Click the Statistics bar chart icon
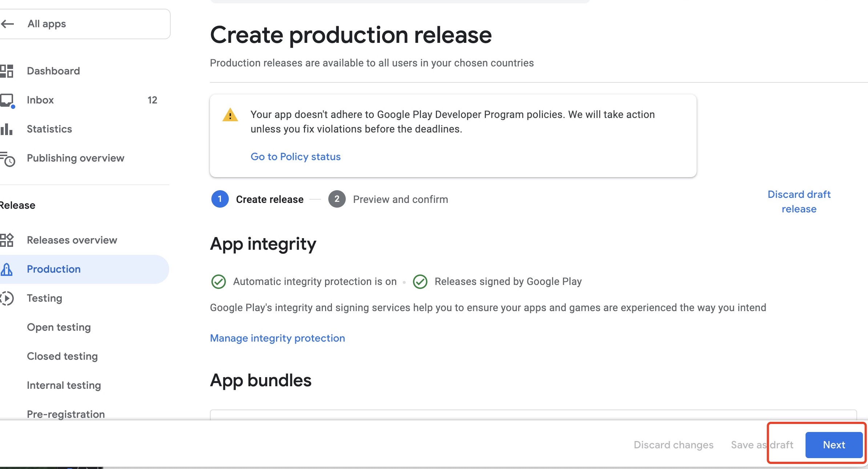Viewport: 868px width, 469px height. tap(7, 129)
